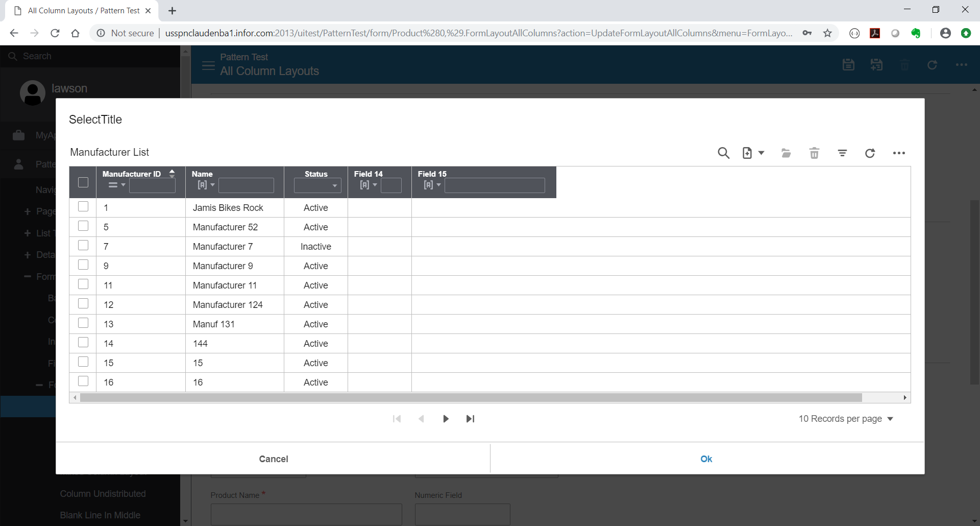The image size is (980, 526).
Task: Open the browser profile icon
Action: [x=945, y=33]
